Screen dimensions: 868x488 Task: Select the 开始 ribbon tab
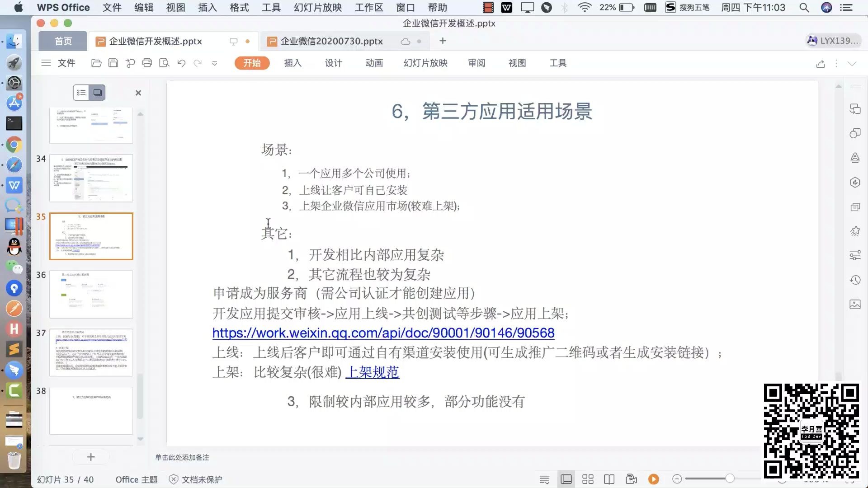pyautogui.click(x=252, y=63)
